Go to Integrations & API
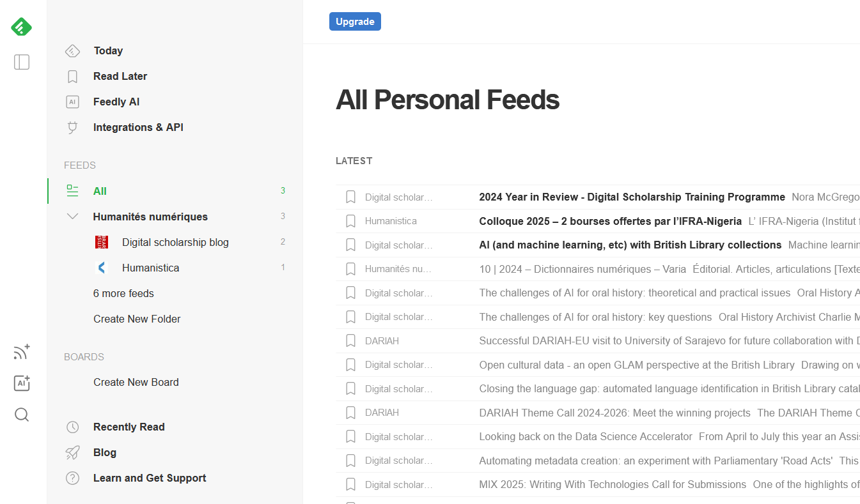Screen dimensions: 860x504 click(138, 127)
